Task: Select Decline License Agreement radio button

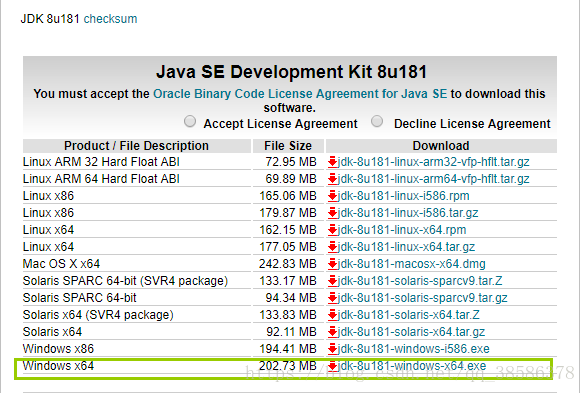Action: [x=377, y=121]
